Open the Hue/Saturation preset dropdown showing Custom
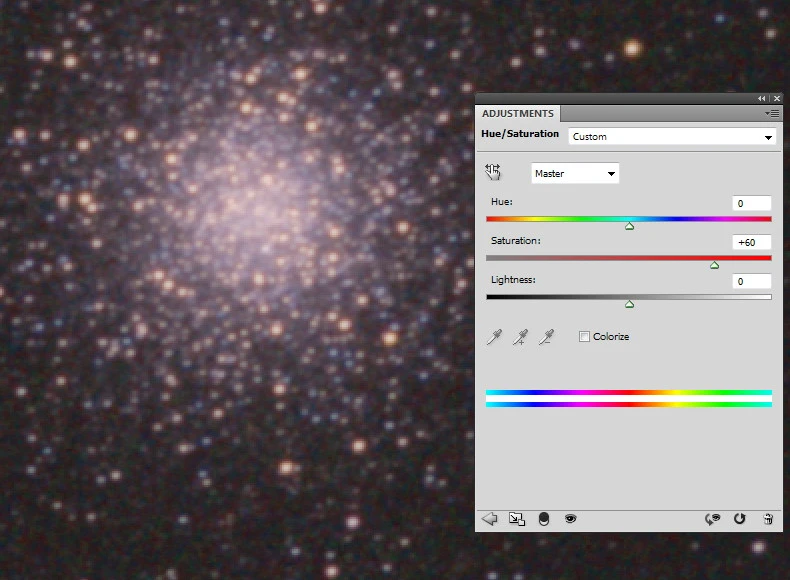790x580 pixels. 672,137
